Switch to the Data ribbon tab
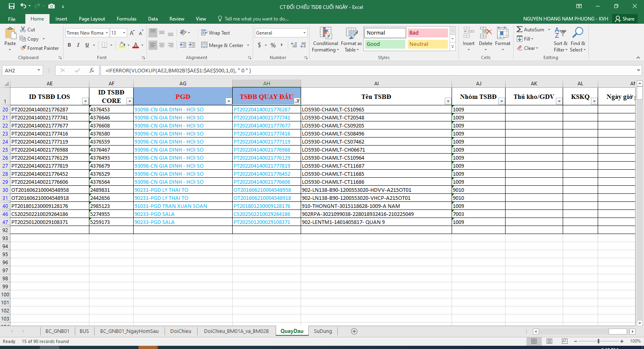This screenshot has width=644, height=349. (x=153, y=19)
